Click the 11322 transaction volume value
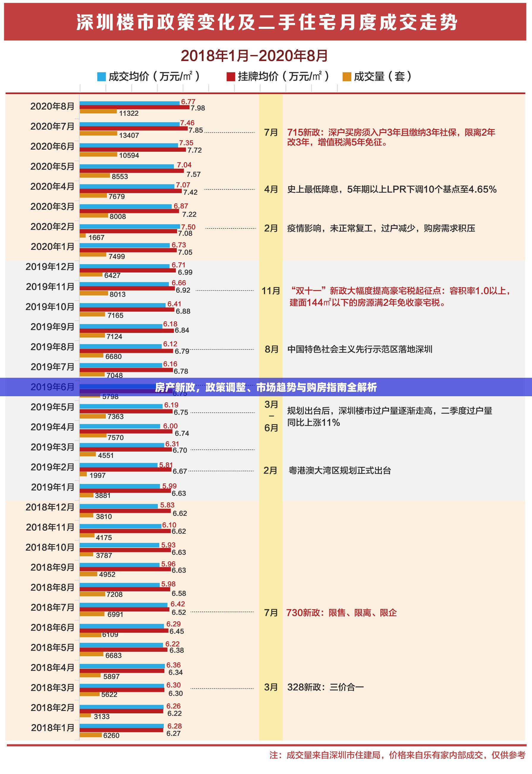 point(129,113)
